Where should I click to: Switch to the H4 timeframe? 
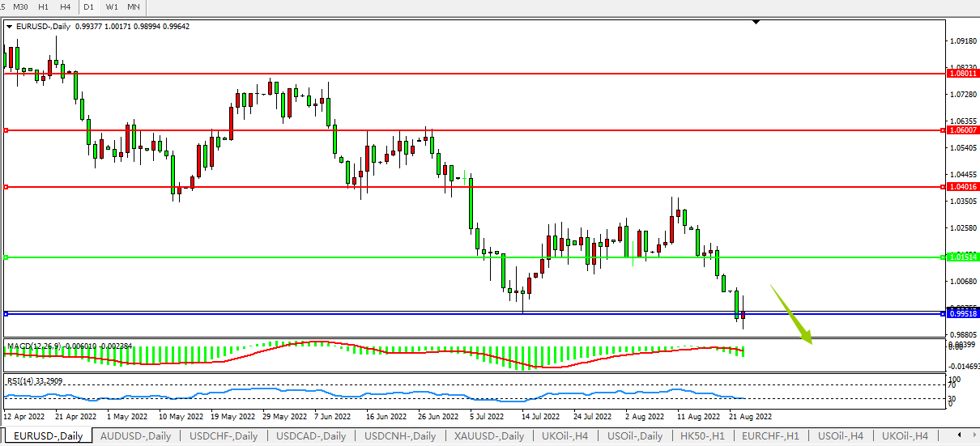click(x=65, y=6)
